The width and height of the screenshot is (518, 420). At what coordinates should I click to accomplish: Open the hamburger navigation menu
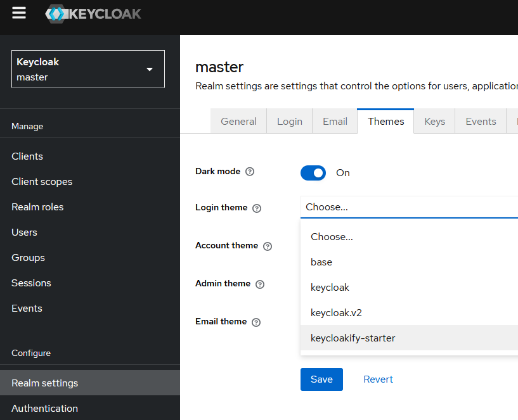pyautogui.click(x=19, y=13)
